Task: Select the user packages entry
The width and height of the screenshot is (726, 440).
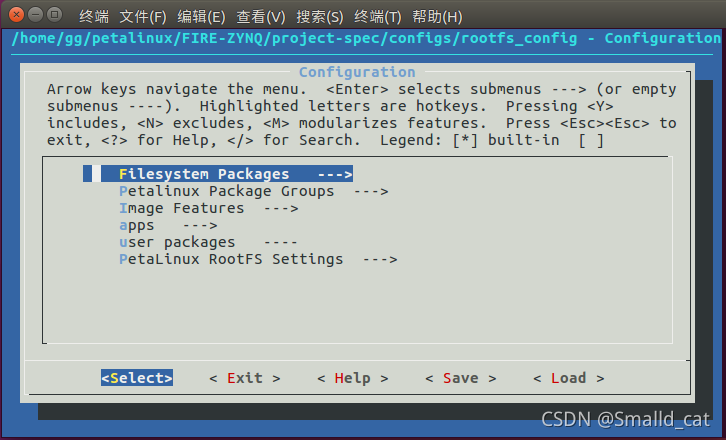Action: tap(208, 242)
